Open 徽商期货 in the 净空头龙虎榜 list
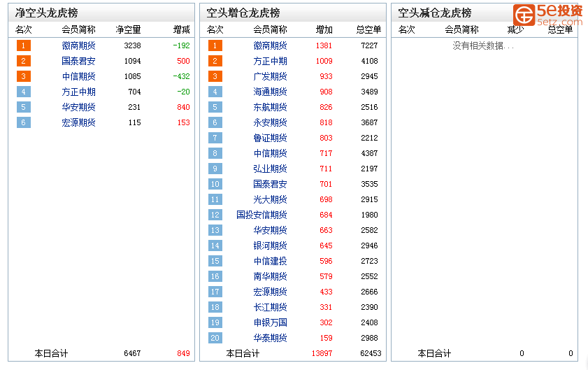Viewport: 588px width, 370px height. pos(78,45)
